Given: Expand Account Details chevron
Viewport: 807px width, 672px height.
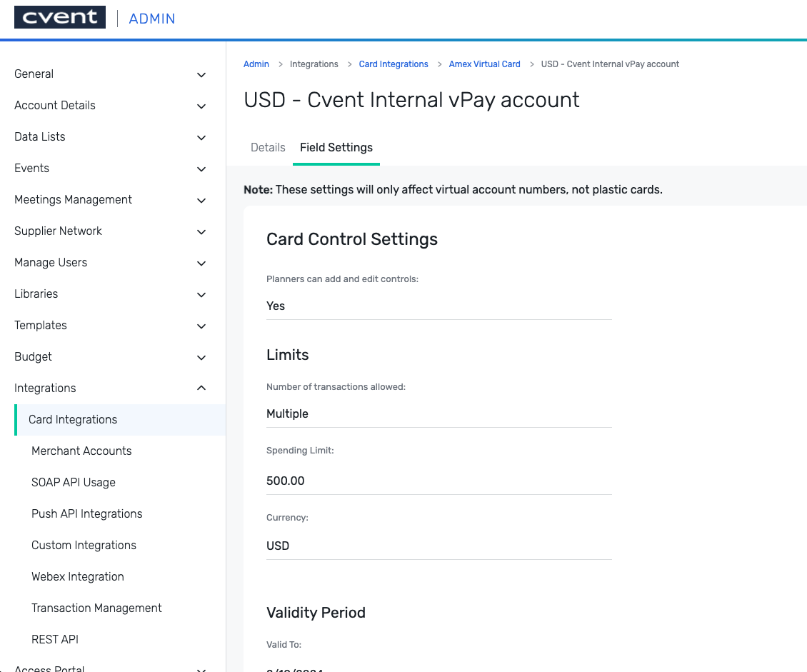Looking at the screenshot, I should [x=201, y=106].
